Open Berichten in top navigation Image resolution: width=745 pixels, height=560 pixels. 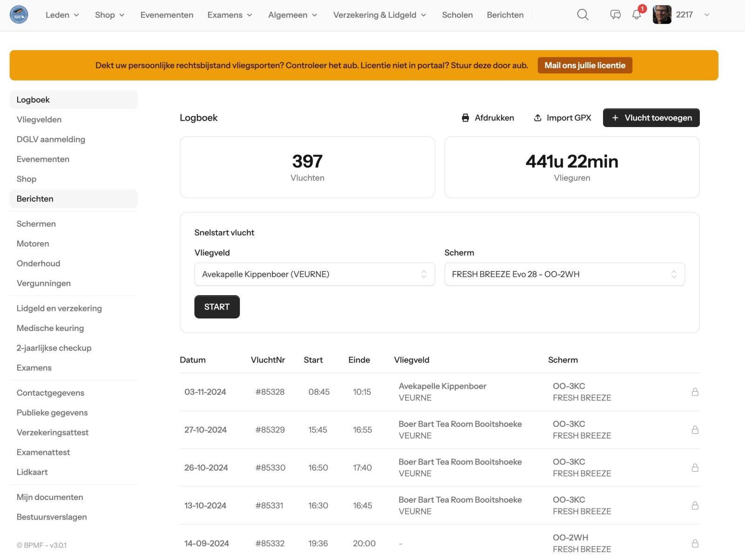click(505, 15)
